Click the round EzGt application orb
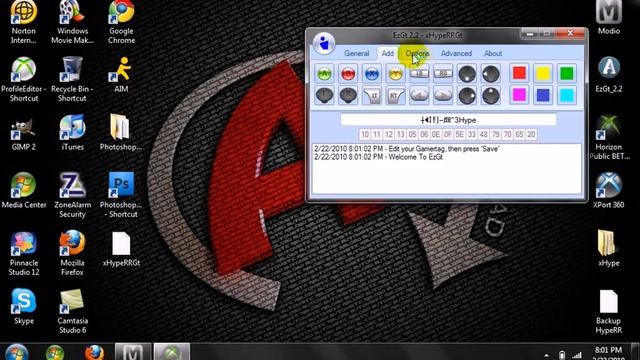Viewport: 640px width, 360px height. (x=324, y=43)
